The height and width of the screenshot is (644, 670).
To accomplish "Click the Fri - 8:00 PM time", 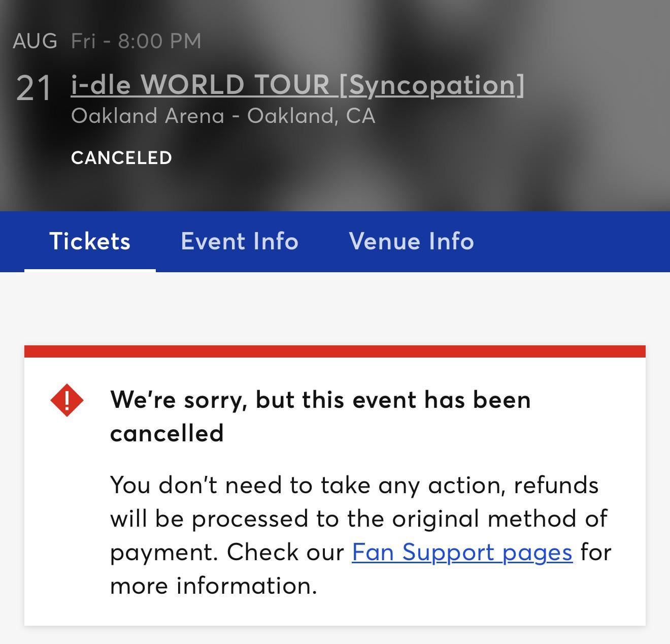I will 136,41.
